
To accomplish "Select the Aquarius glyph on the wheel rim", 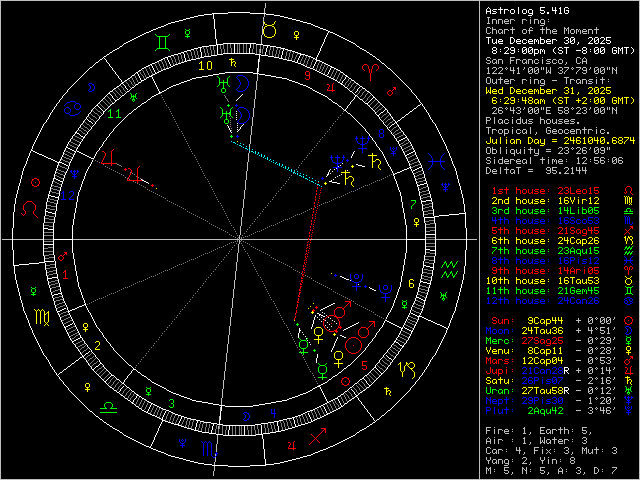I will click(x=451, y=267).
